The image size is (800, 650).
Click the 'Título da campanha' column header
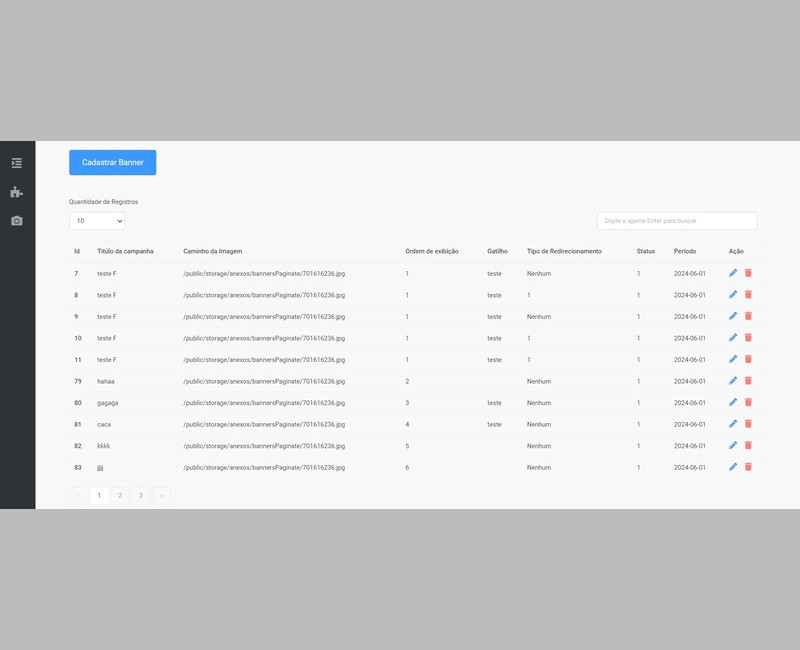125,251
